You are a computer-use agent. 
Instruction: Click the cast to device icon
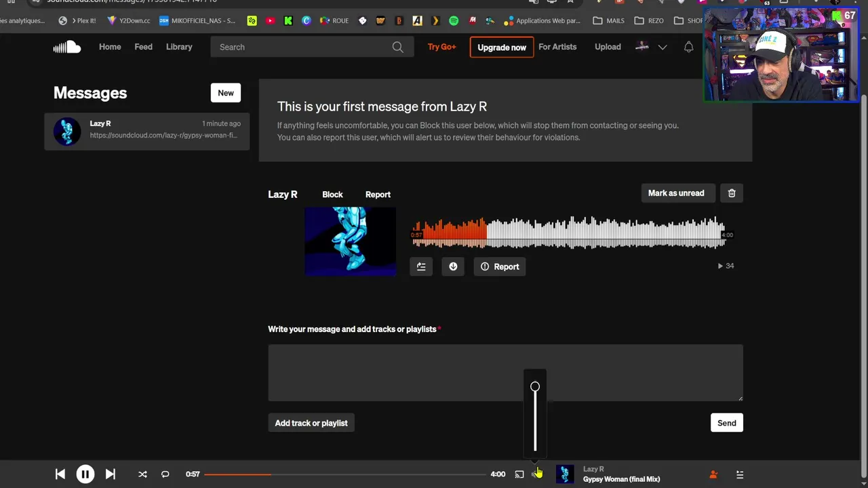coord(519,474)
